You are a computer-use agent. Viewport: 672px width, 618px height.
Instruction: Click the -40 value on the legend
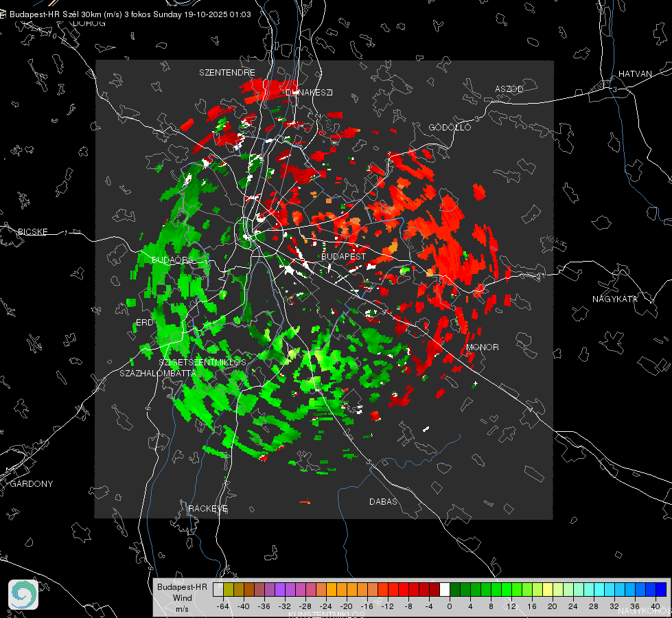(x=243, y=606)
